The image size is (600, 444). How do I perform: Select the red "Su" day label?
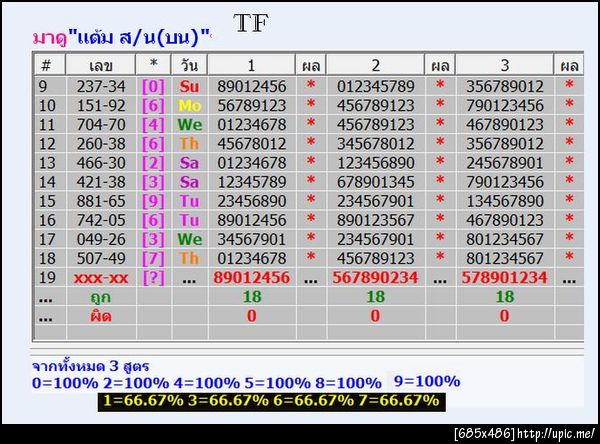(x=189, y=87)
